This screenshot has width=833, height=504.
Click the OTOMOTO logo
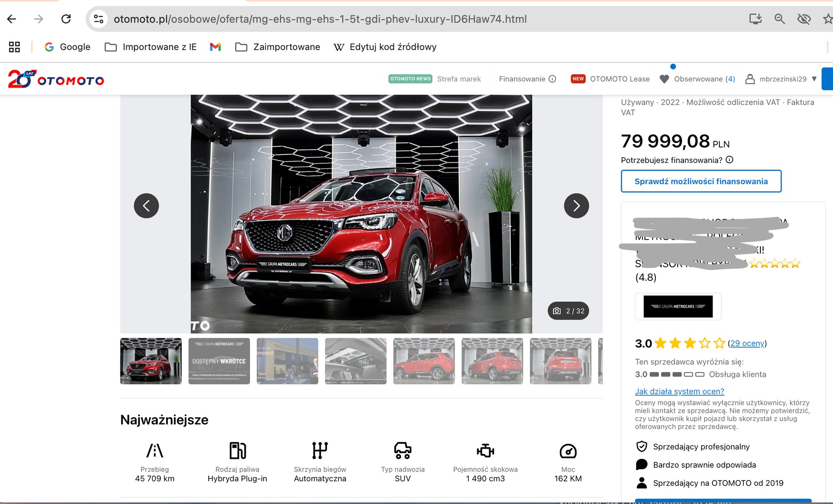point(56,79)
